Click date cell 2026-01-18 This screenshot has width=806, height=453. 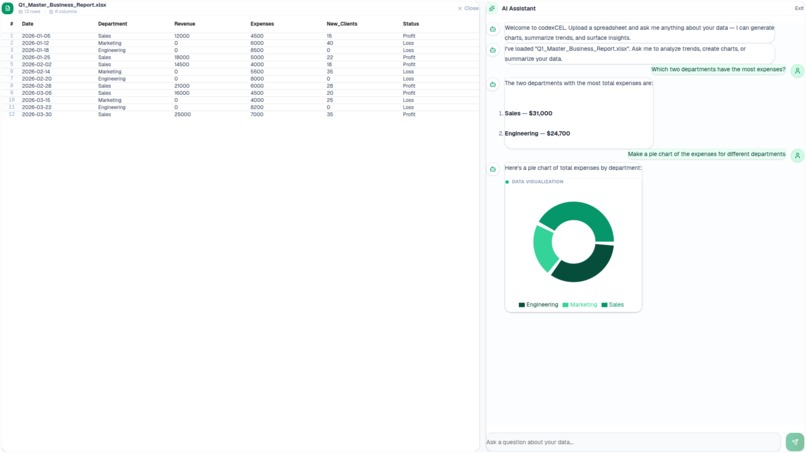tap(35, 50)
